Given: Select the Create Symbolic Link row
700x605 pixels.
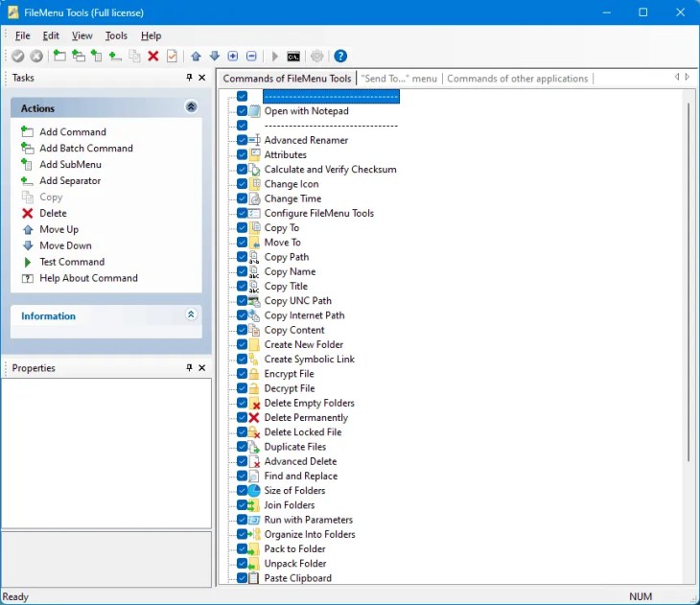Looking at the screenshot, I should (310, 360).
